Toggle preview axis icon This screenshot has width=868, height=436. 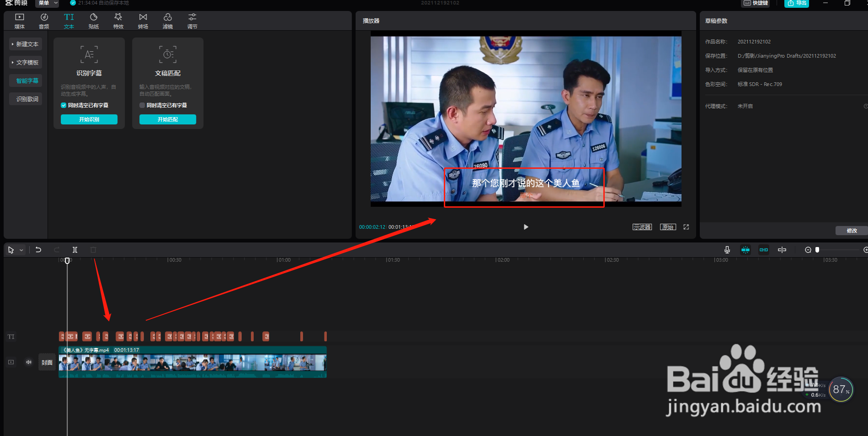click(782, 250)
